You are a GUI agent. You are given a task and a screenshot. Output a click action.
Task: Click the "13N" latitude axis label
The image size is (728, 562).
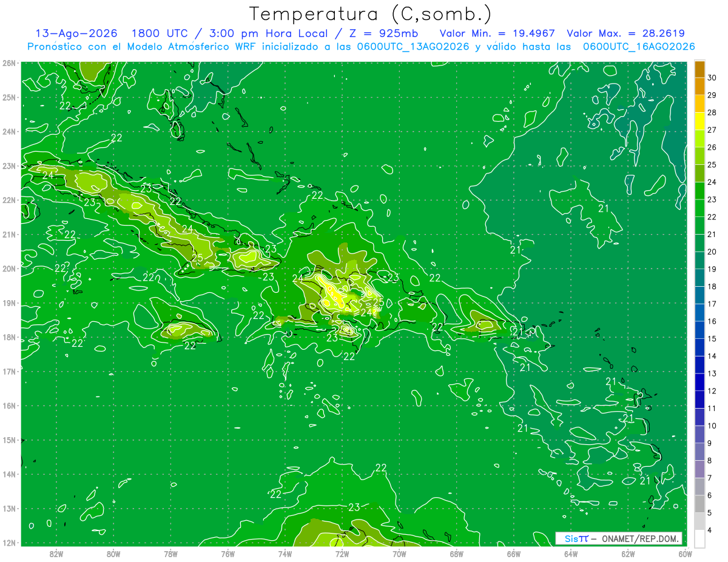[x=9, y=509]
